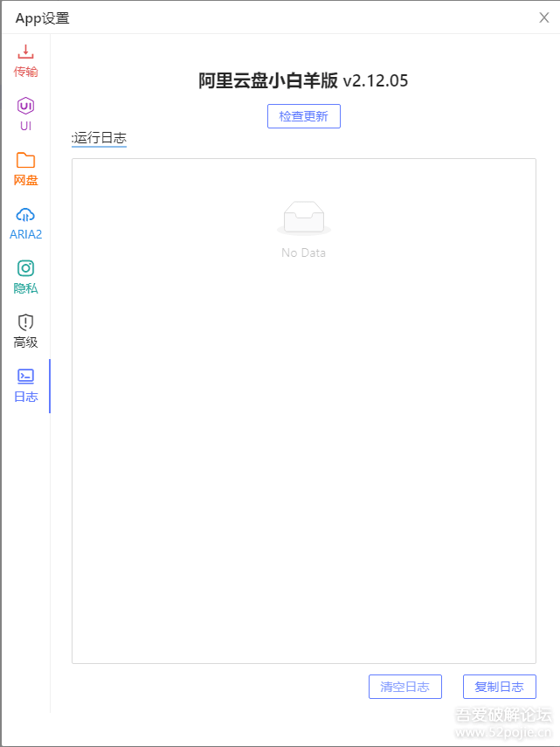Open the 传输 transfer settings icon
The image size is (560, 747).
click(x=25, y=51)
